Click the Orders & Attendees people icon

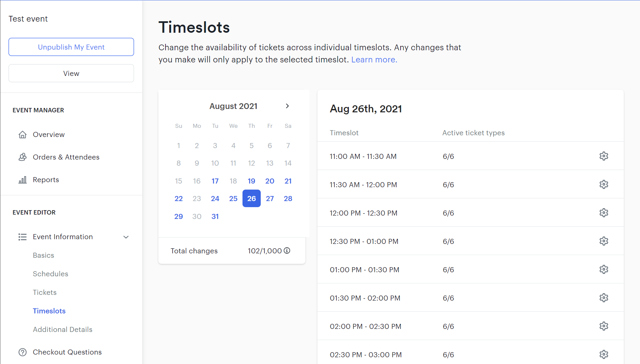(x=22, y=157)
